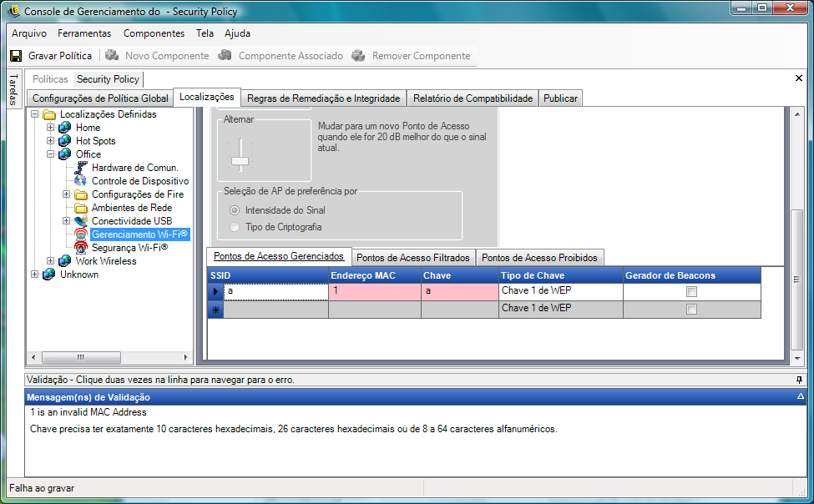Open the Ferramentas menu

coord(84,33)
